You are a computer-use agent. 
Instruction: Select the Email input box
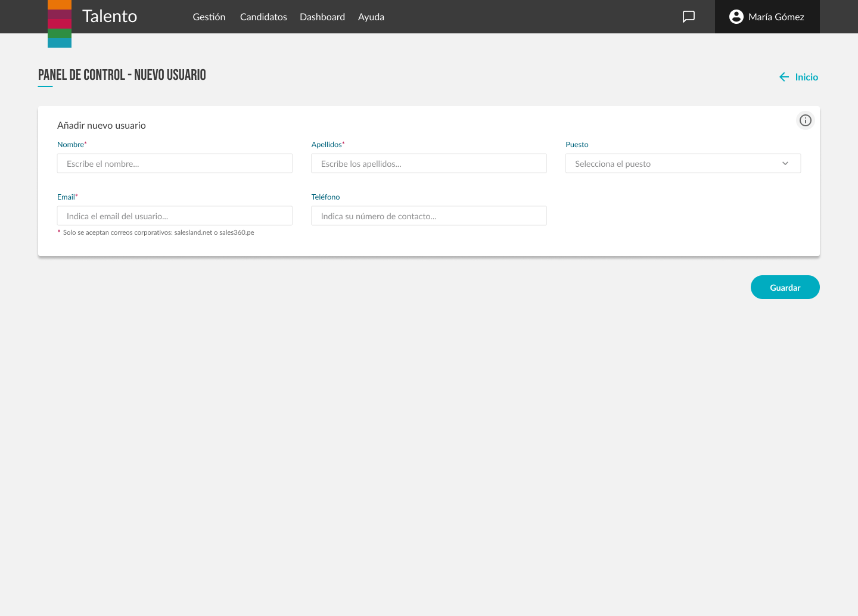(175, 216)
